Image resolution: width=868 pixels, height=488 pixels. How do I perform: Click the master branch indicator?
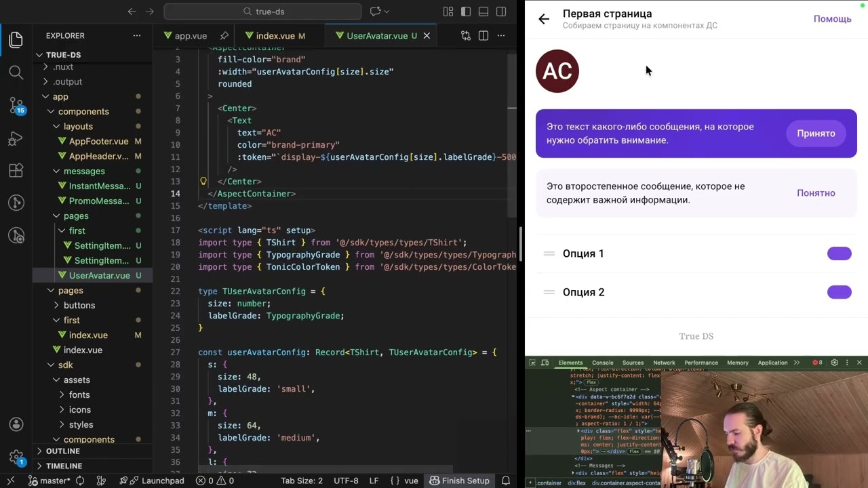(49, 481)
